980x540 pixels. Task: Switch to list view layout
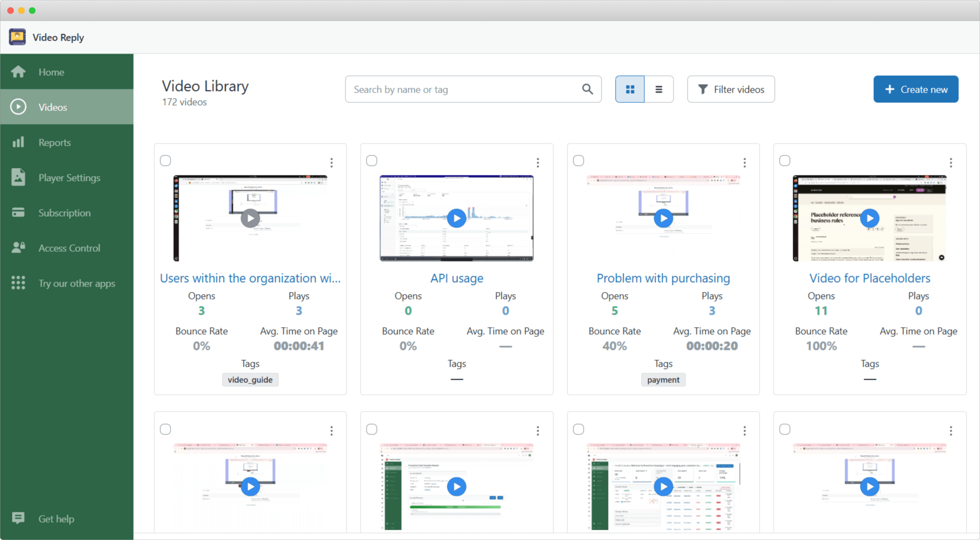click(x=659, y=89)
